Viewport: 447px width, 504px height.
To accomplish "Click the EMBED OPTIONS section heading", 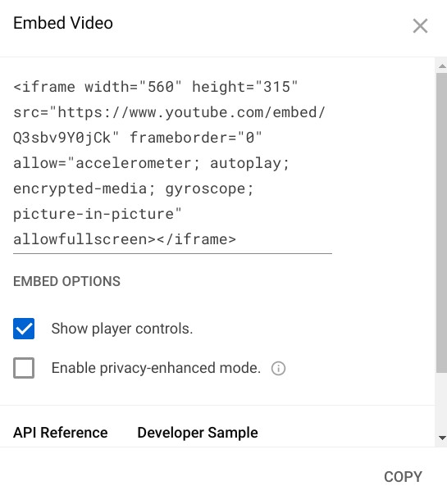I will [x=66, y=281].
